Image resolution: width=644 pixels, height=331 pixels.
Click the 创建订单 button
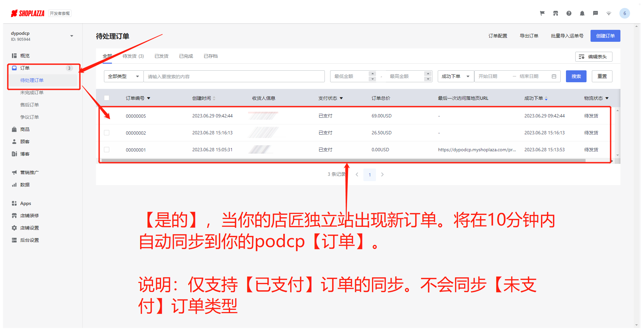[605, 36]
